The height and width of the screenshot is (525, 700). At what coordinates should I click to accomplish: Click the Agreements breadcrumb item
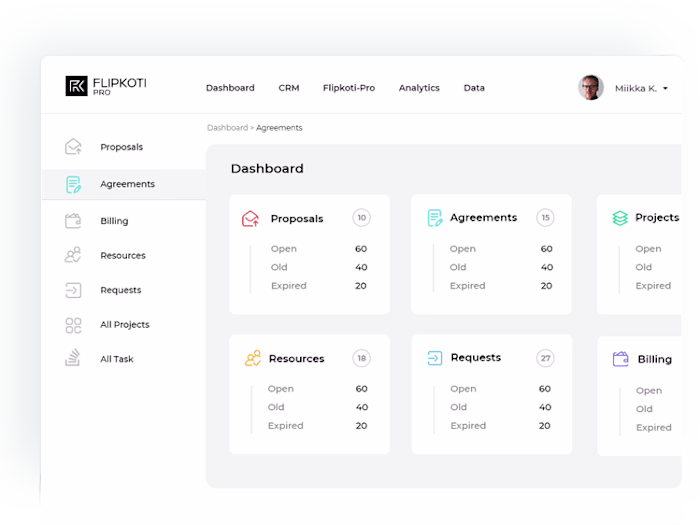click(x=279, y=128)
